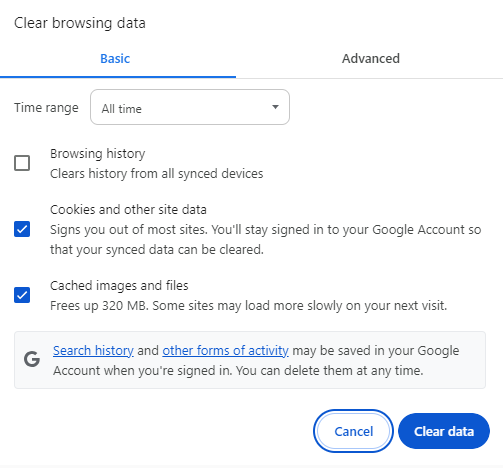This screenshot has height=468, width=503.
Task: Uncheck the Cookies and other site data checkbox
Action: (22, 229)
